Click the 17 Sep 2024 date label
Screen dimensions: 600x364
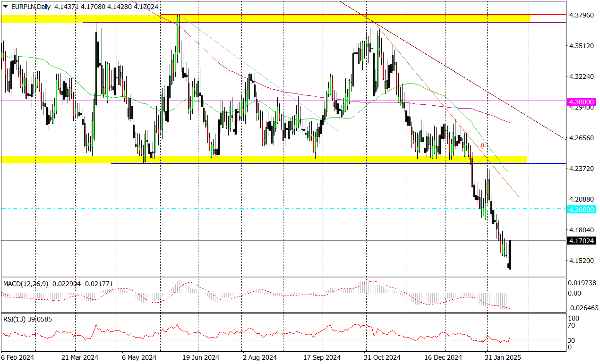pyautogui.click(x=322, y=358)
